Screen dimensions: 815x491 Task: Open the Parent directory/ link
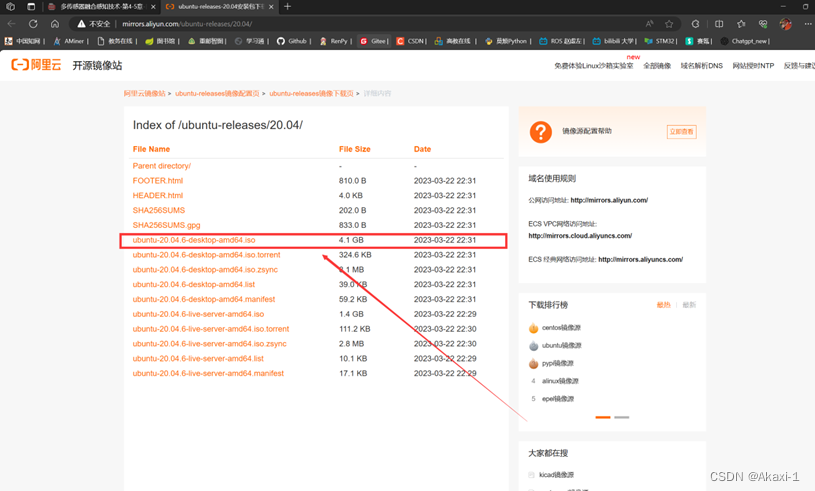pyautogui.click(x=162, y=166)
